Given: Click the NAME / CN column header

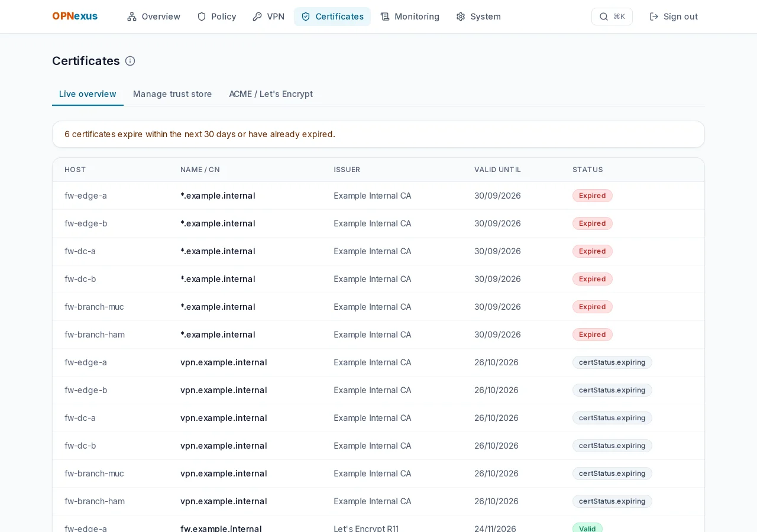Looking at the screenshot, I should tap(200, 170).
